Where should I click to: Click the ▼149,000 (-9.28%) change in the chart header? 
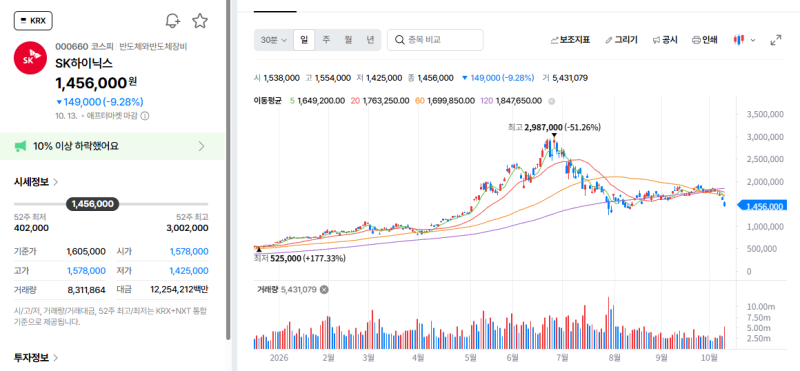(497, 78)
